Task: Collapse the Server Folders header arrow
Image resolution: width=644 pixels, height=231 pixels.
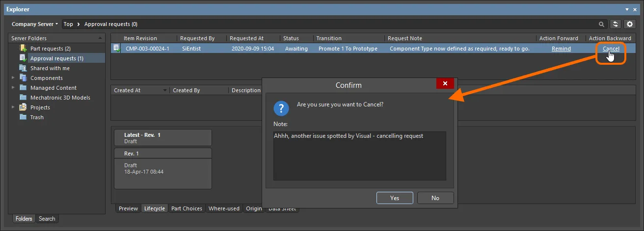Action: point(101,38)
